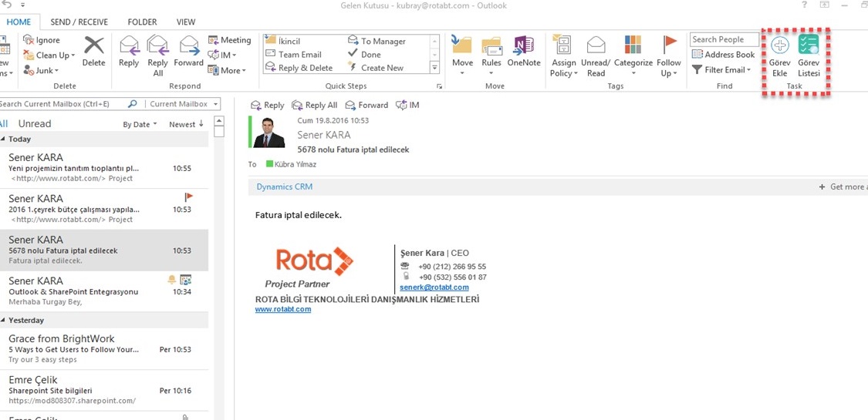Open the Sharepoint Site bilgileri email

[x=104, y=391]
